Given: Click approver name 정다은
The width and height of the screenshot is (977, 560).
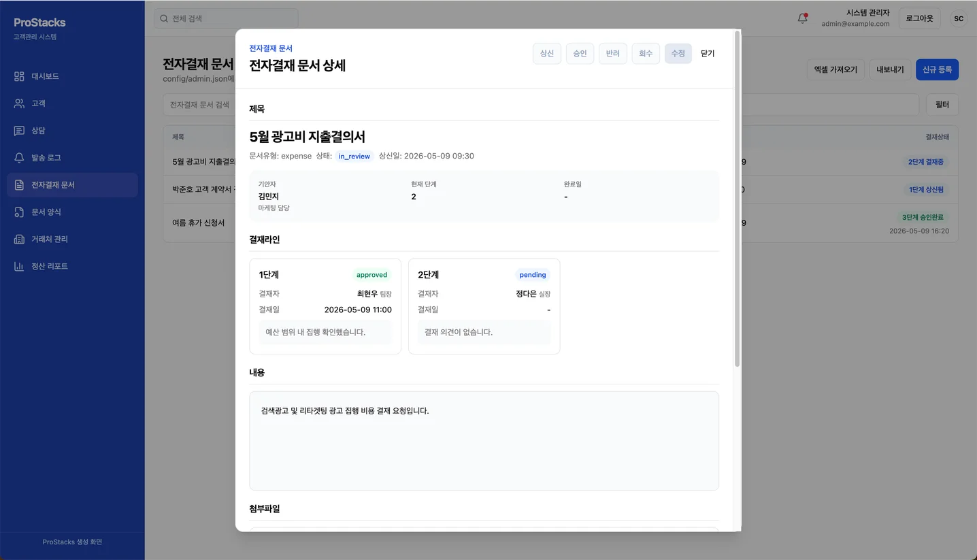Looking at the screenshot, I should [x=527, y=294].
